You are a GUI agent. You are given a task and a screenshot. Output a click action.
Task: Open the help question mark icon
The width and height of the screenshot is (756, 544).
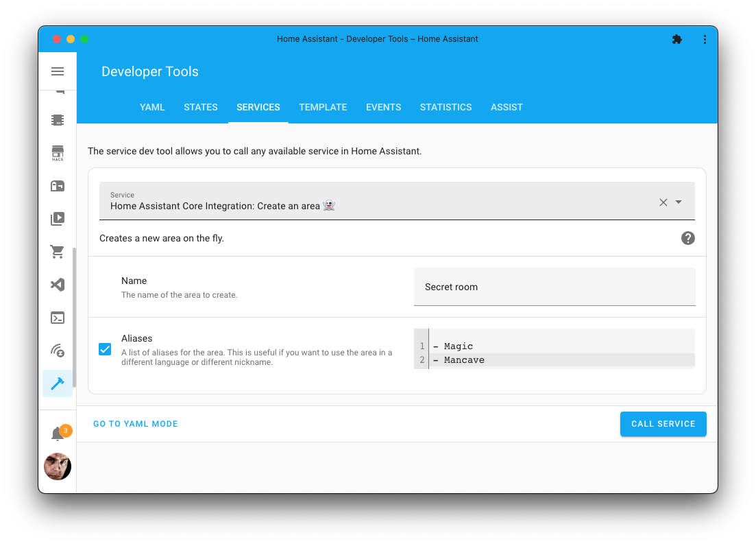click(x=687, y=238)
